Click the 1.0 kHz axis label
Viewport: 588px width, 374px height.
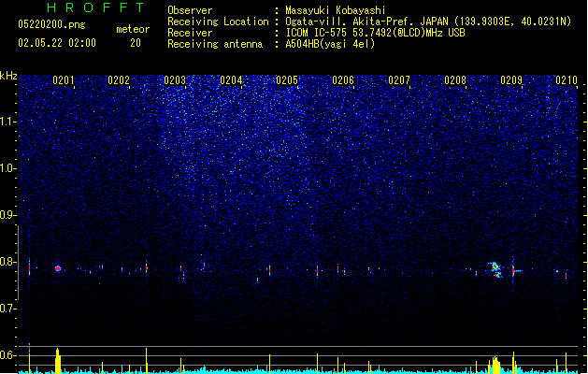click(x=8, y=168)
